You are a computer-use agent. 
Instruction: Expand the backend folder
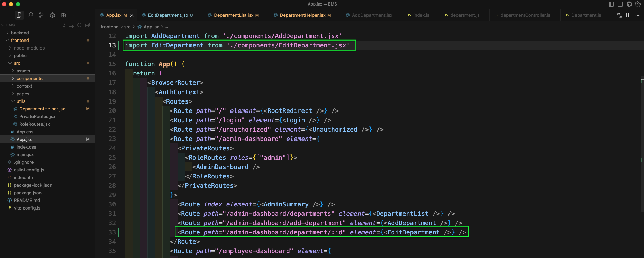(47, 33)
